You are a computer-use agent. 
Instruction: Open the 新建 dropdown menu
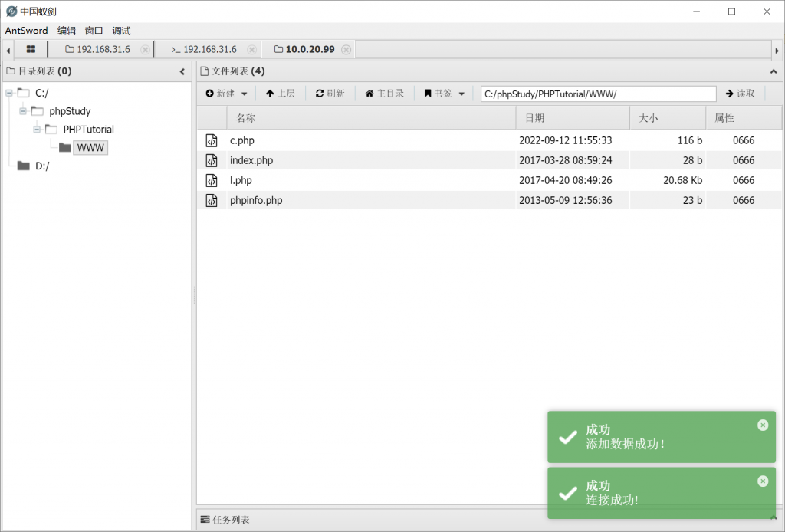point(226,94)
